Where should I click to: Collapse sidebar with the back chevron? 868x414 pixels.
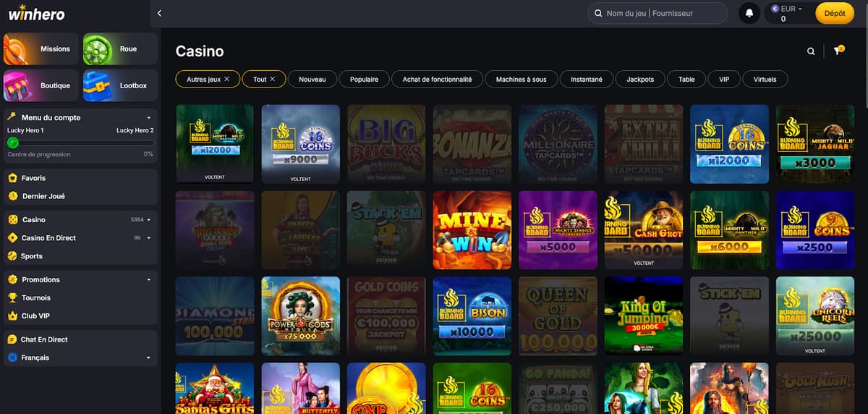[x=160, y=13]
